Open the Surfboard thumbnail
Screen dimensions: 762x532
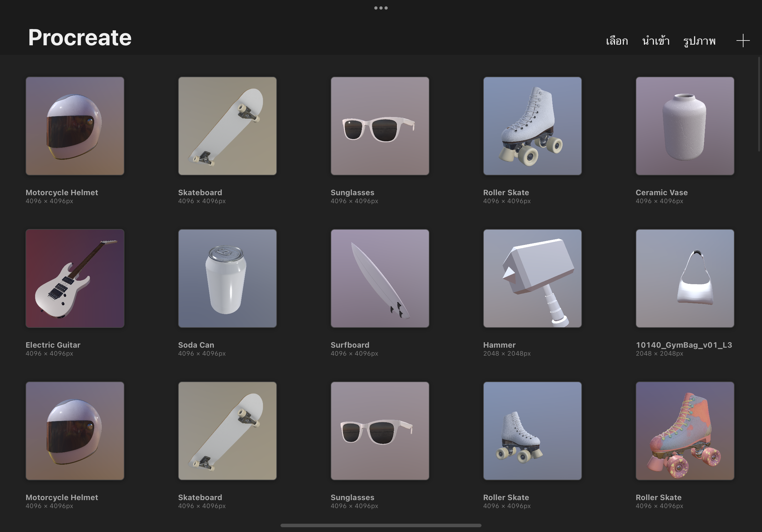(x=380, y=278)
